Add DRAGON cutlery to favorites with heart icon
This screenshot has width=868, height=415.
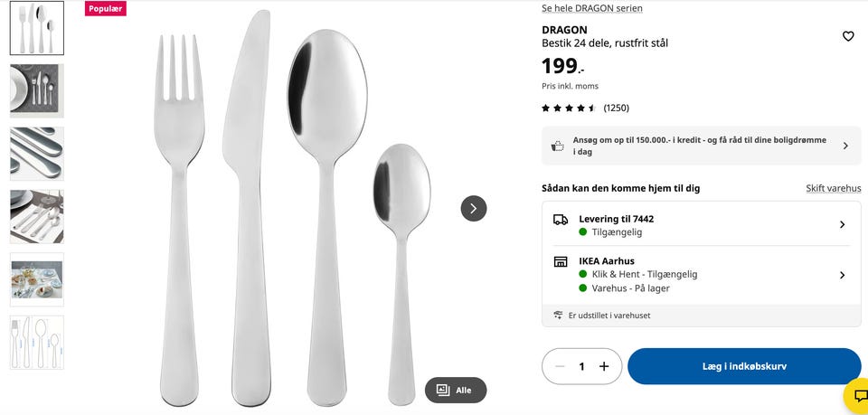tap(848, 36)
